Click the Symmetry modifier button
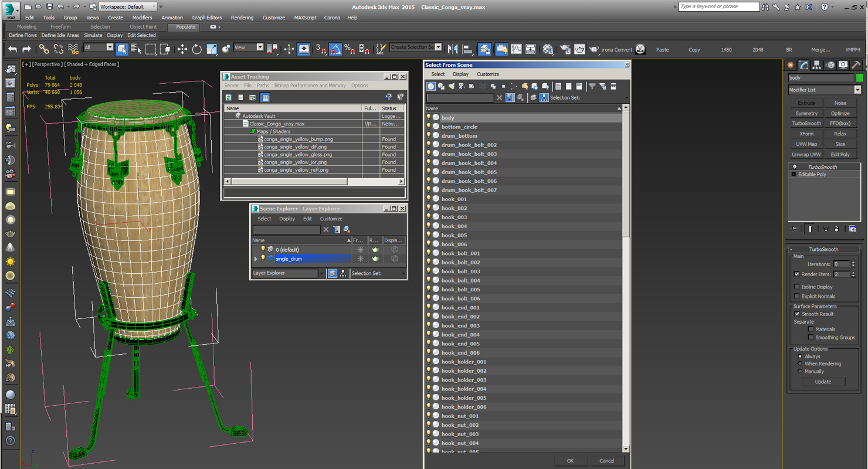 tap(806, 113)
